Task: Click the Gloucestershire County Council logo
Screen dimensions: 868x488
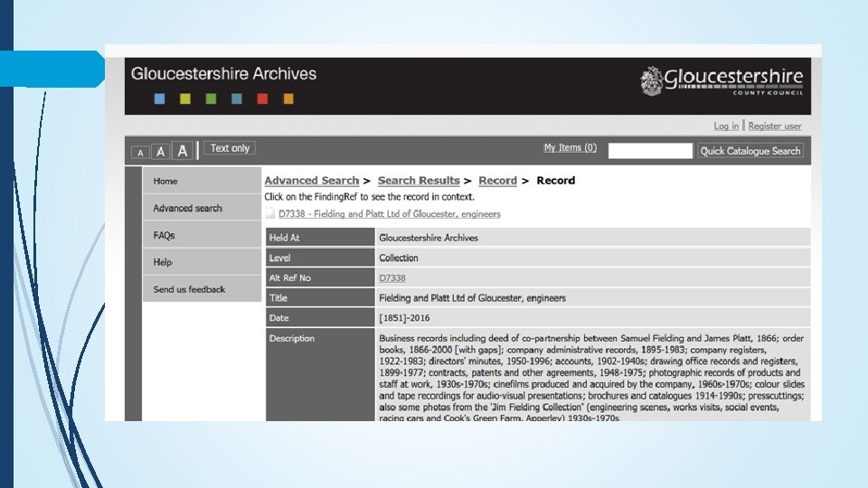Action: pos(722,81)
